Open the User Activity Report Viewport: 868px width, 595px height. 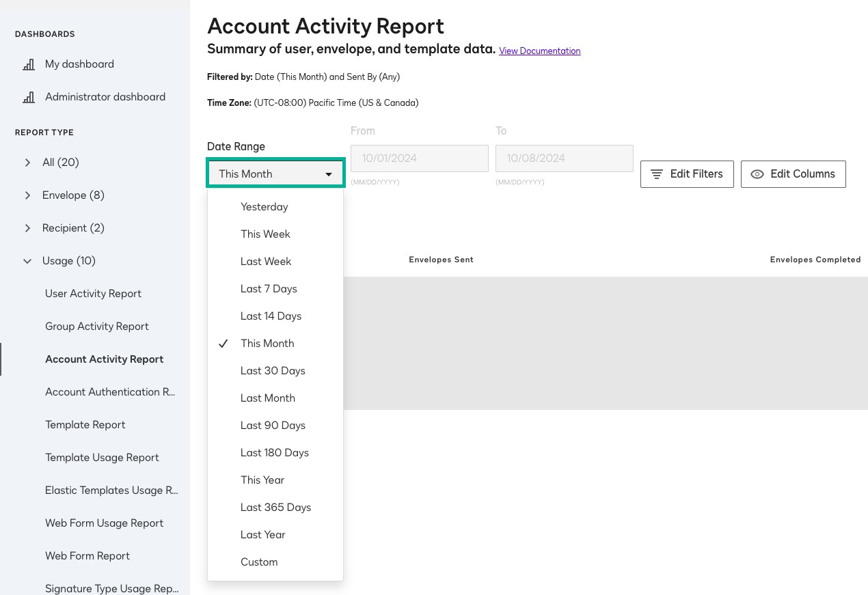pos(93,294)
